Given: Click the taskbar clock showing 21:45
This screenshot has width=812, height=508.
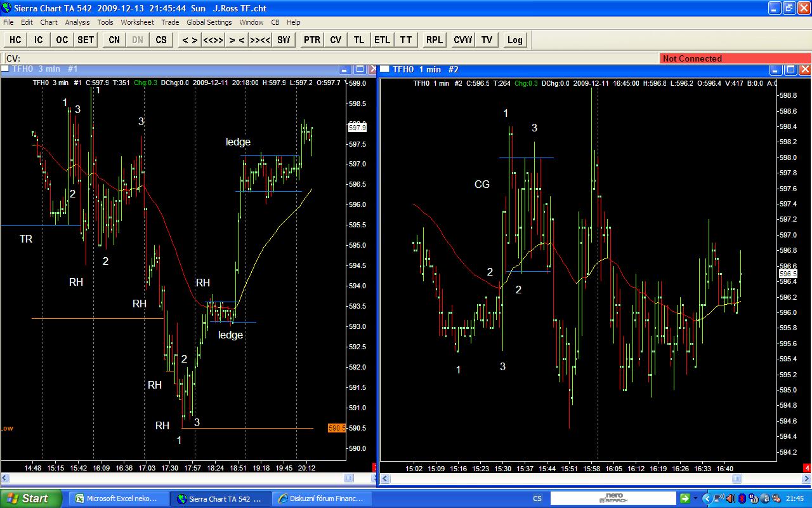Looking at the screenshot, I should 796,498.
